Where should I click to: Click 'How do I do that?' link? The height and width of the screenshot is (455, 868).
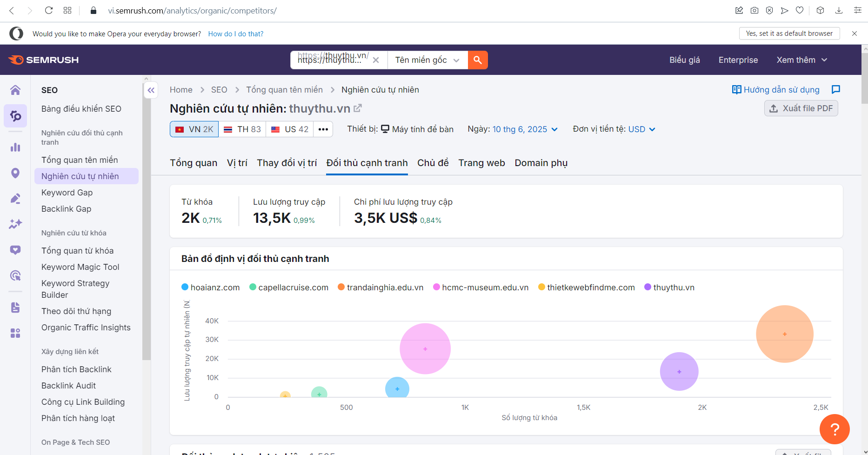(x=236, y=34)
